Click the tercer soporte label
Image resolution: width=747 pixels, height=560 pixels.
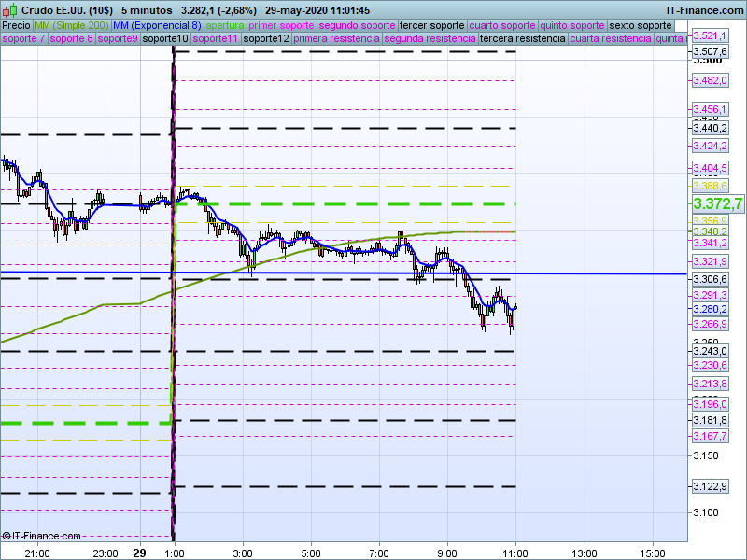431,26
